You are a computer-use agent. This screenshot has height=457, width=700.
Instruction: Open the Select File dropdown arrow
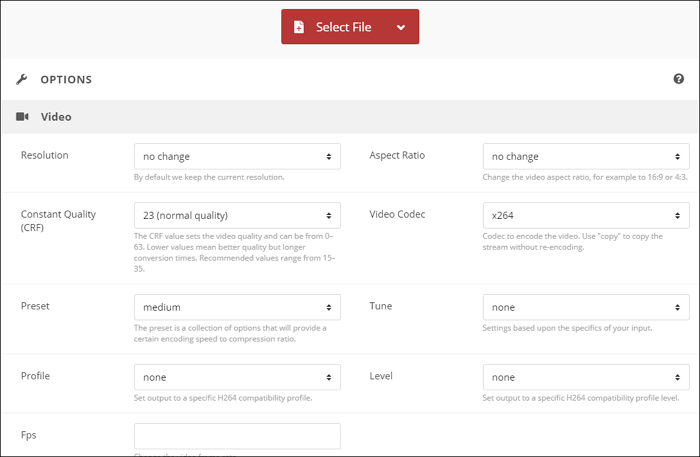coord(401,27)
